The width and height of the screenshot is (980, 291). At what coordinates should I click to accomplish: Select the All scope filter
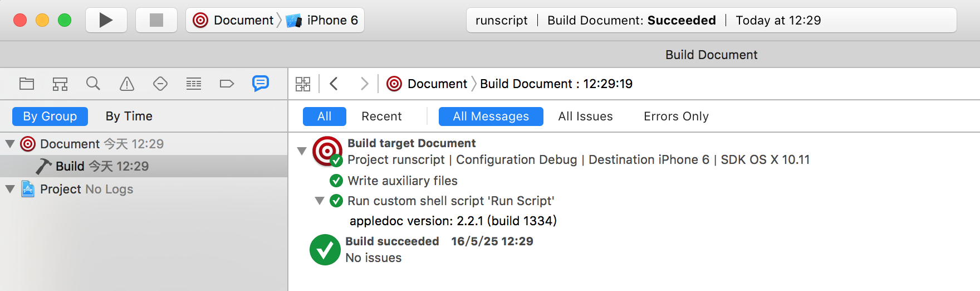(325, 116)
